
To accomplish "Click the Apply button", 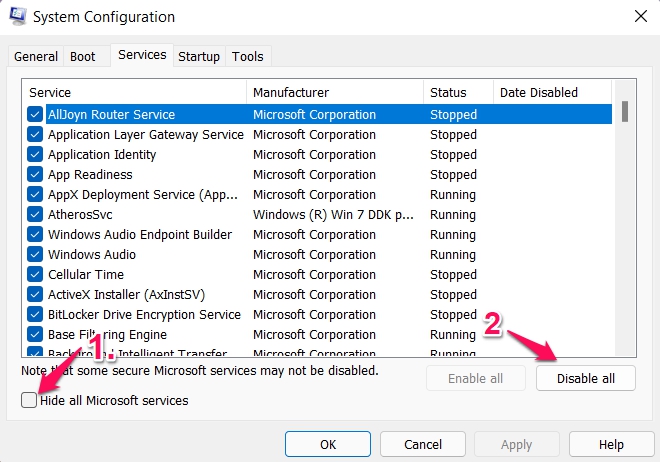I will coord(517,444).
